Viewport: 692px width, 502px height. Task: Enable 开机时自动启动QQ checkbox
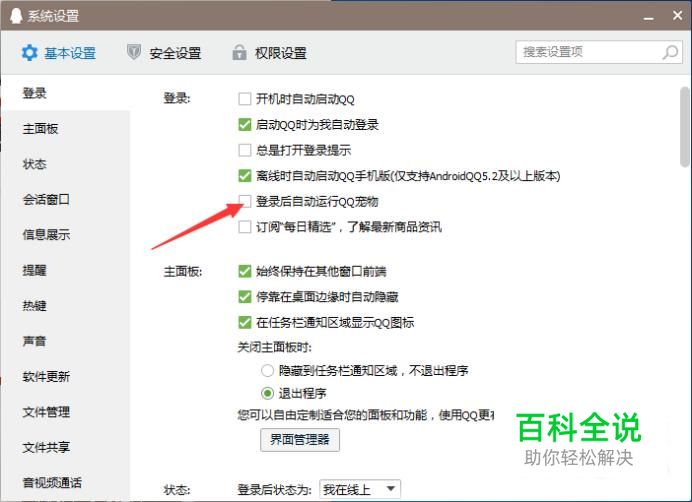(244, 99)
